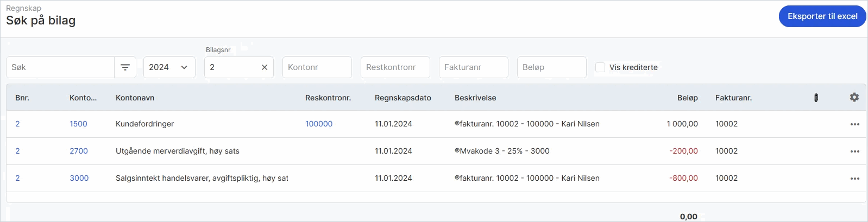Viewport: 868px width, 222px height.
Task: Sort by the Beløp column header
Action: 688,98
